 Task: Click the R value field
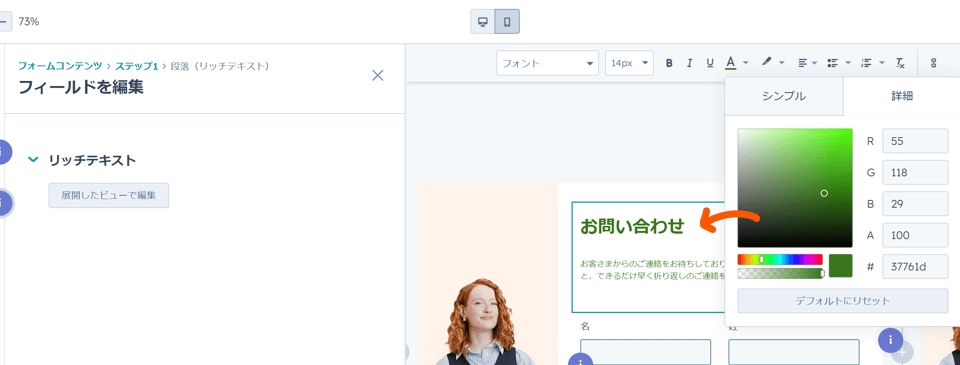tap(915, 141)
